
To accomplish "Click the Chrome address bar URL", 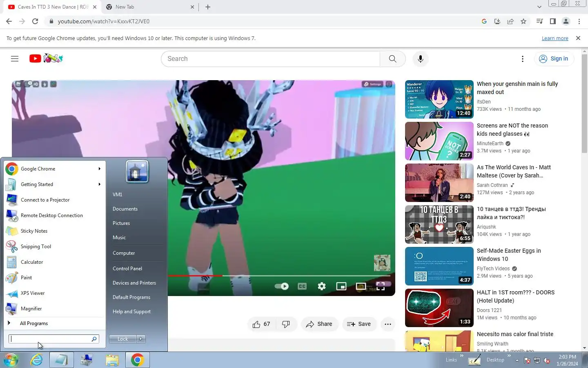I will [x=104, y=21].
